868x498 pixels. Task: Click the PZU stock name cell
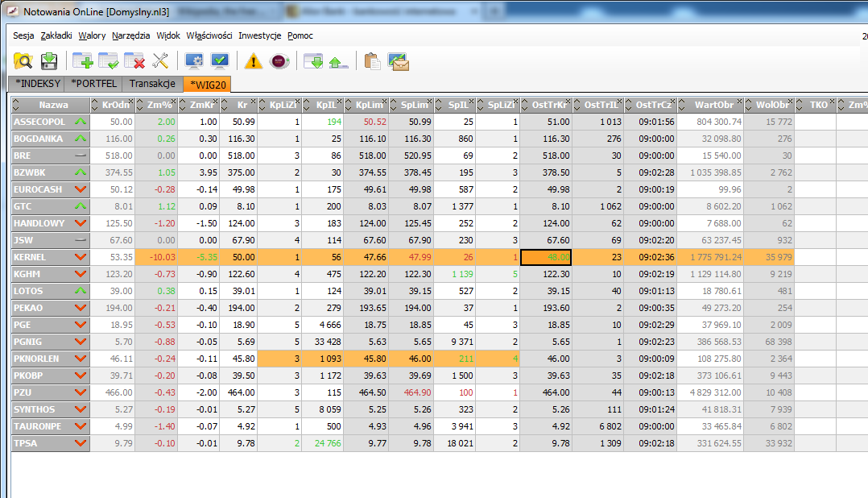pos(40,392)
